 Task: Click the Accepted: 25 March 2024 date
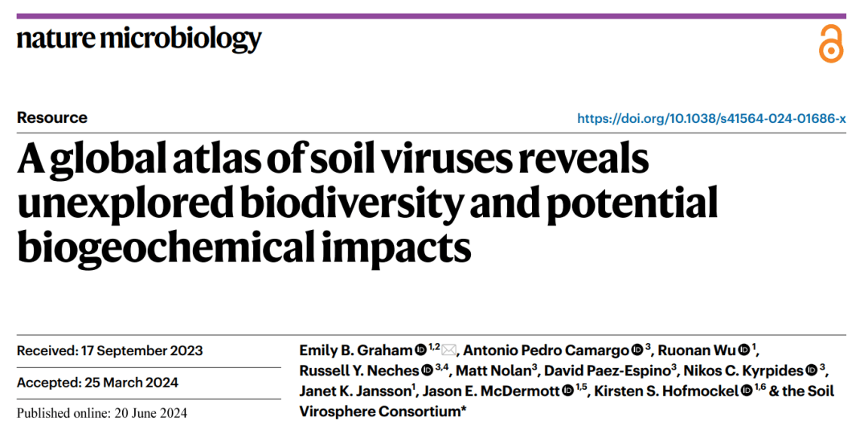(x=98, y=383)
